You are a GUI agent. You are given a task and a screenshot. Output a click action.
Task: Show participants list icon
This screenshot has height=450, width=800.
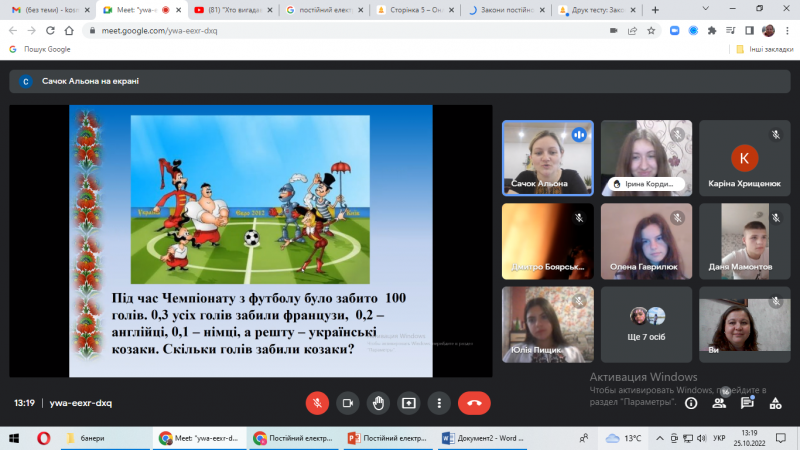(719, 403)
